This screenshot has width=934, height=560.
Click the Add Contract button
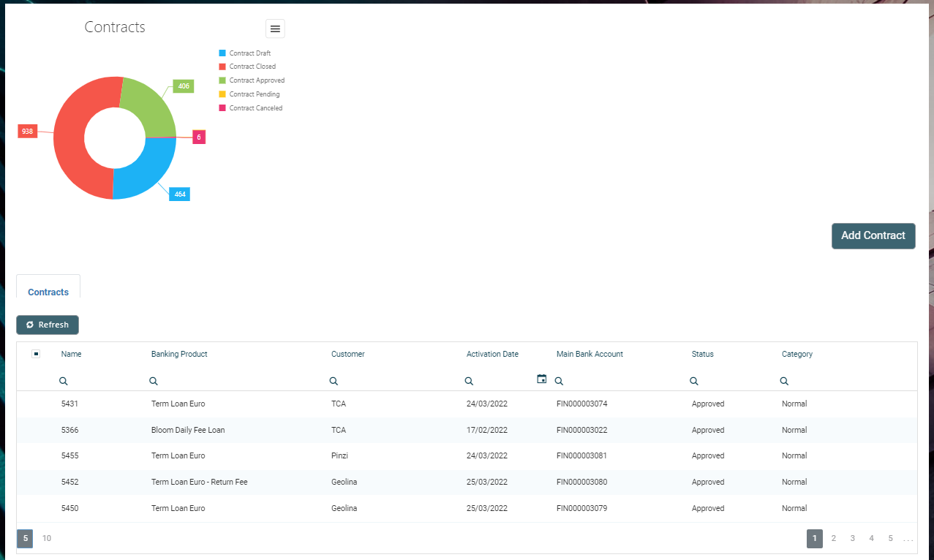[873, 235]
